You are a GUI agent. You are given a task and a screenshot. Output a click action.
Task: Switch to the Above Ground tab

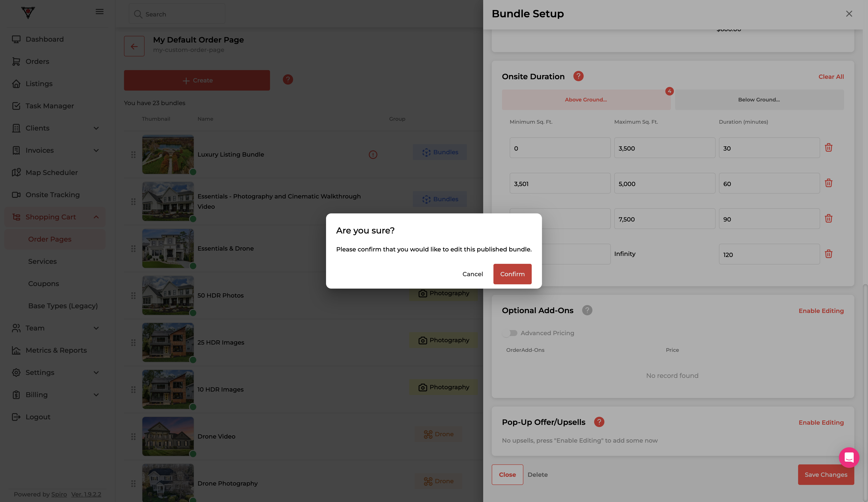[x=586, y=100]
